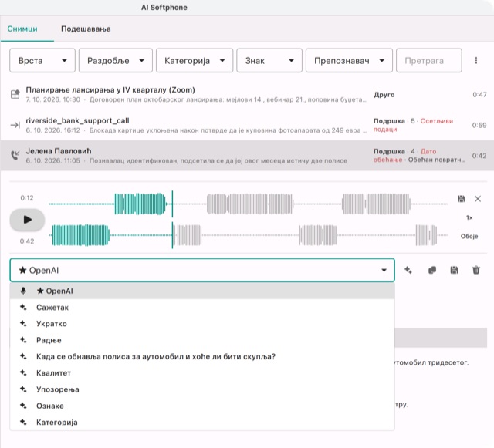Choose the Укратко option
This screenshot has width=494, height=448.
(x=202, y=324)
